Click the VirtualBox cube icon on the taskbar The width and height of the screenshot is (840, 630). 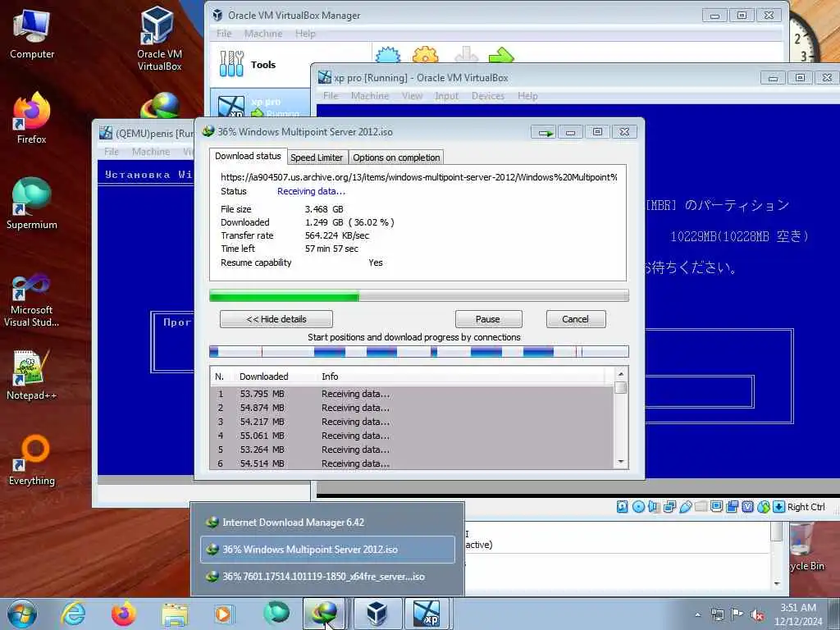pos(377,614)
